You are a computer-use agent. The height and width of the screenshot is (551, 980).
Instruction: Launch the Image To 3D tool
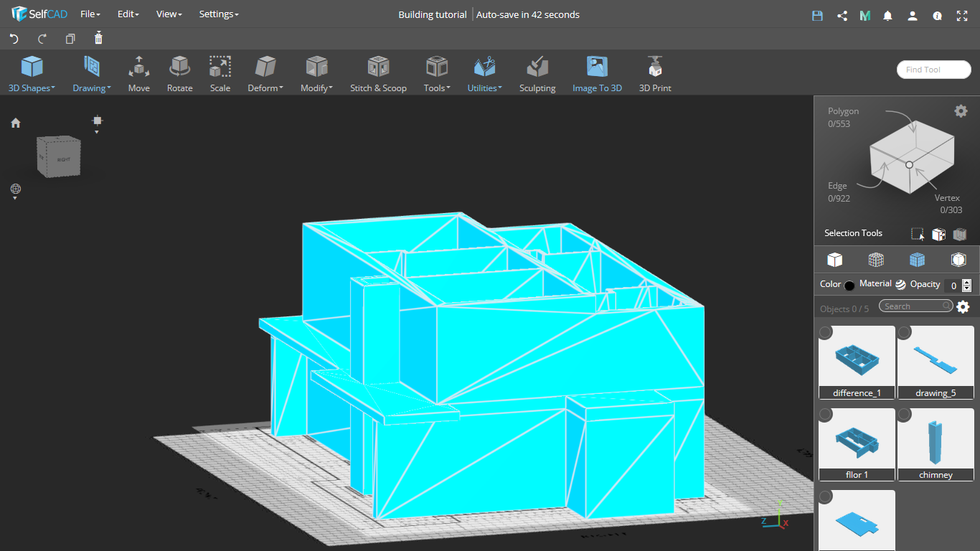597,75
